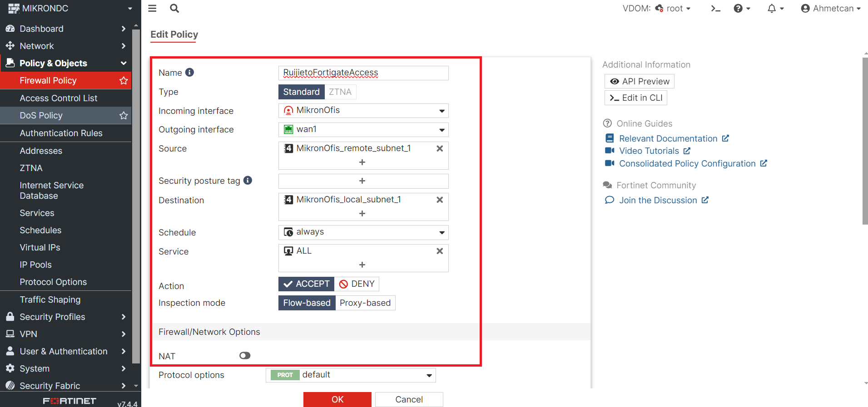Click the VPN laptop icon
The image size is (868, 407).
coord(10,334)
